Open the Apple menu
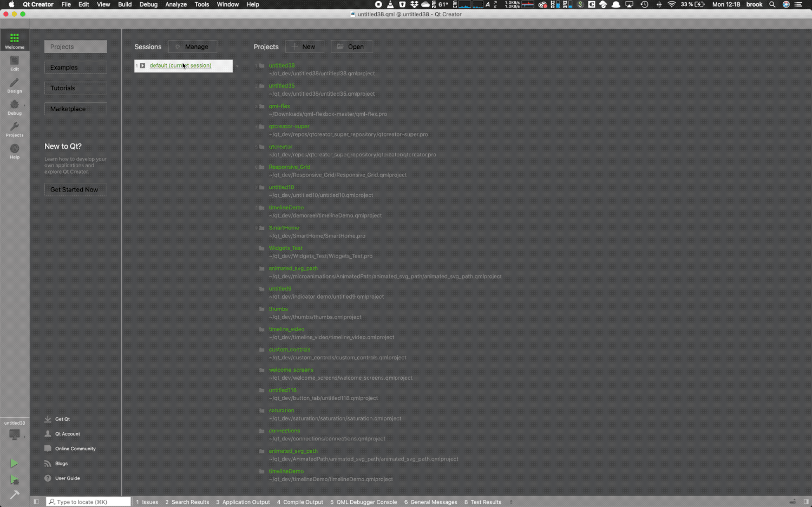The image size is (812, 507). (x=11, y=4)
